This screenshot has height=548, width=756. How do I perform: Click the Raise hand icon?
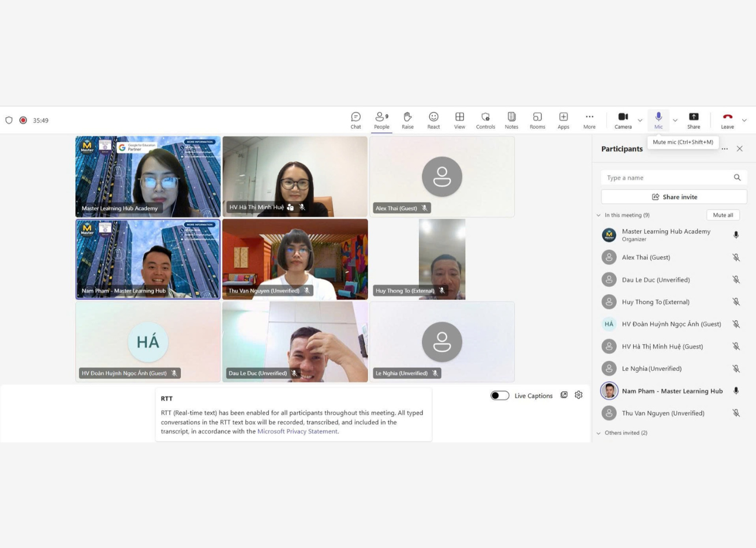coord(407,120)
